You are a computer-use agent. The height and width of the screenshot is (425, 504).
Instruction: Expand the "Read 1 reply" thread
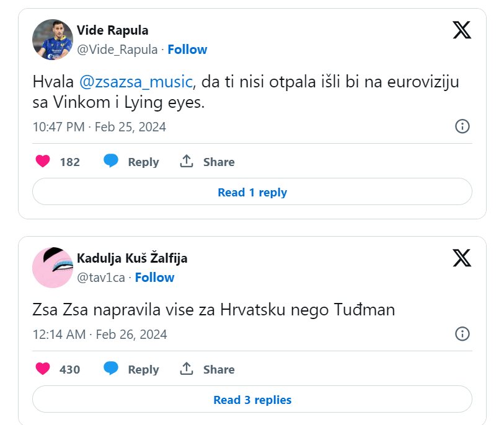252,193
